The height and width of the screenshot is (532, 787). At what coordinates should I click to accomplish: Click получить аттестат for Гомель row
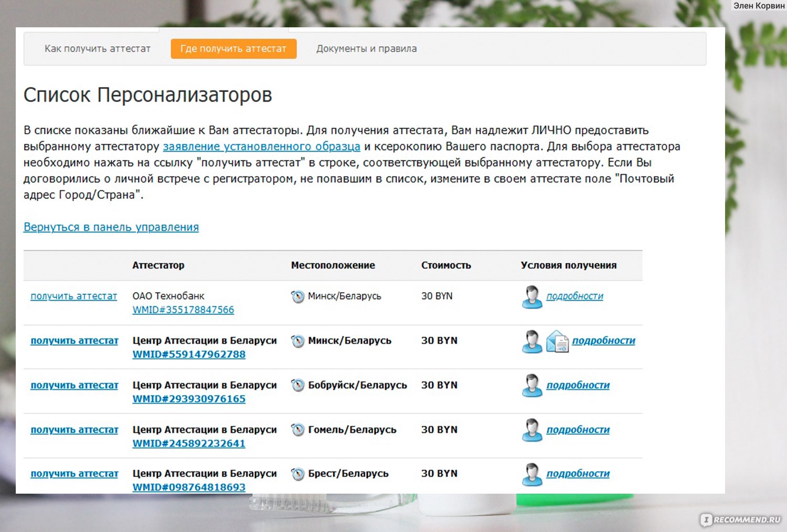(75, 430)
